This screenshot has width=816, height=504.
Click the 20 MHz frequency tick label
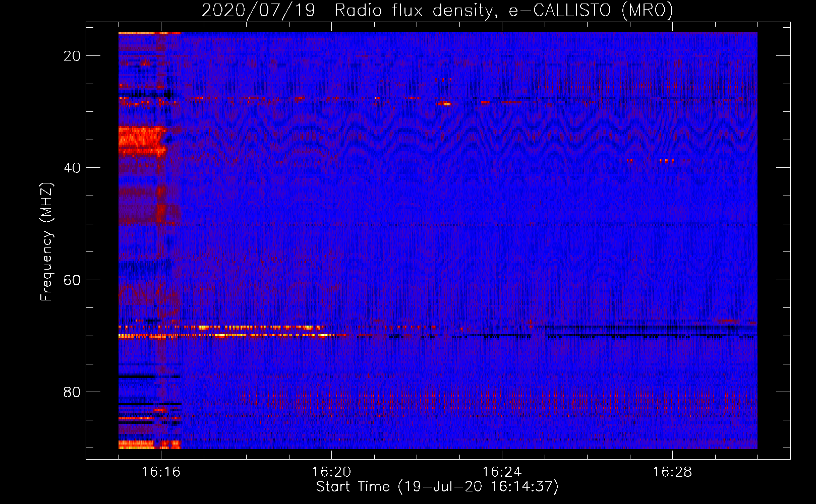click(72, 56)
